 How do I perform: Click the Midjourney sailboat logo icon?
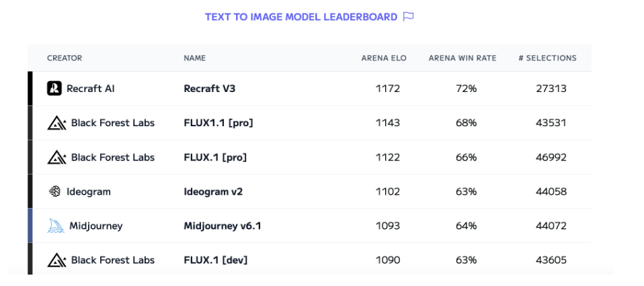click(55, 226)
